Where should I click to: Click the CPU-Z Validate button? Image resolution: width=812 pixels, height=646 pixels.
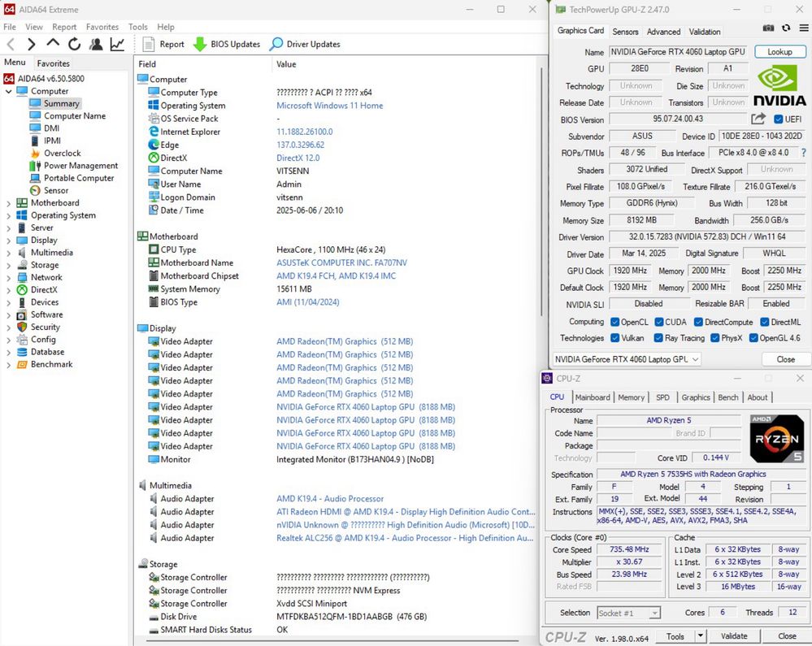pos(734,635)
